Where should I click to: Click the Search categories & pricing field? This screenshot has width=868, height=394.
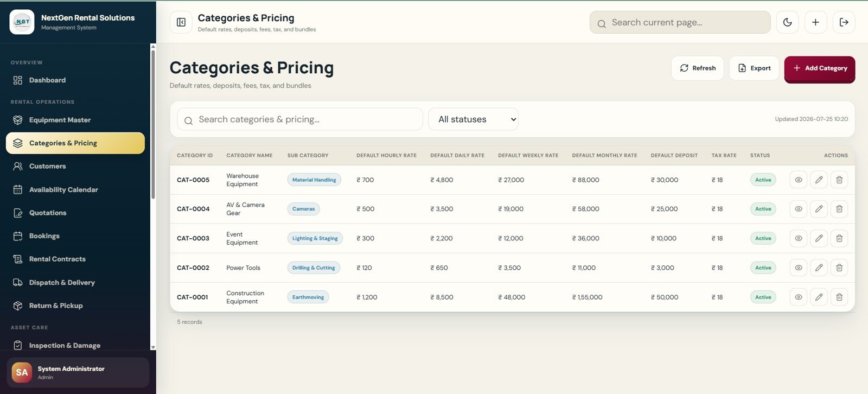300,119
